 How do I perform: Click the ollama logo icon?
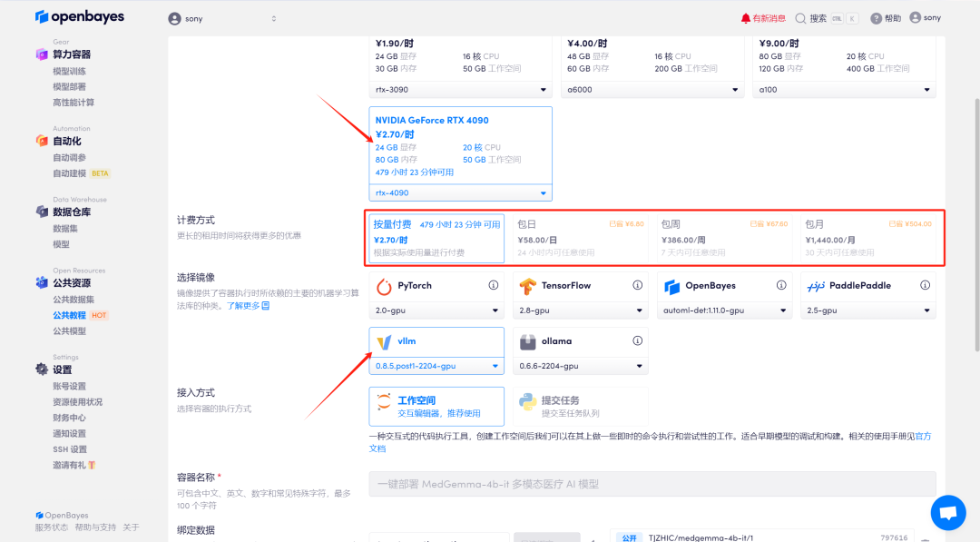pyautogui.click(x=527, y=342)
